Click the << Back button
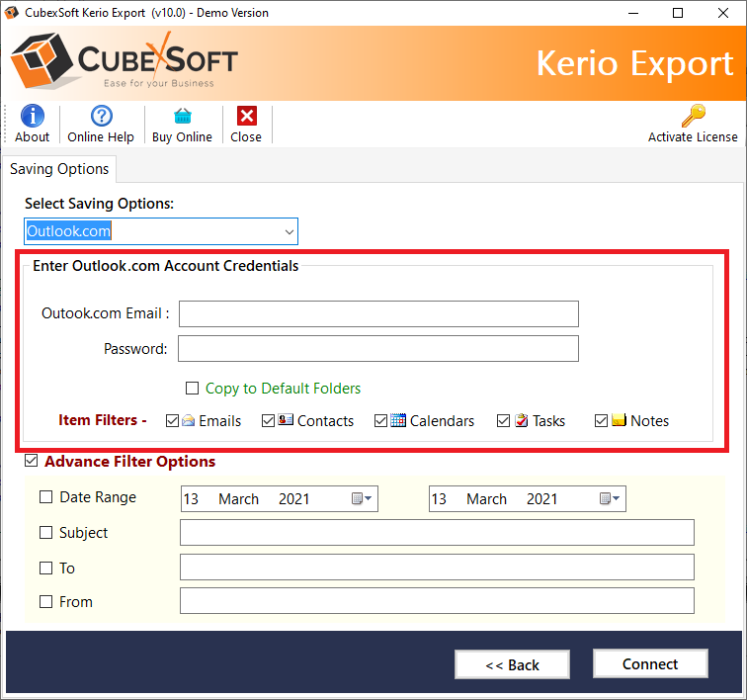Image resolution: width=747 pixels, height=700 pixels. 512,664
